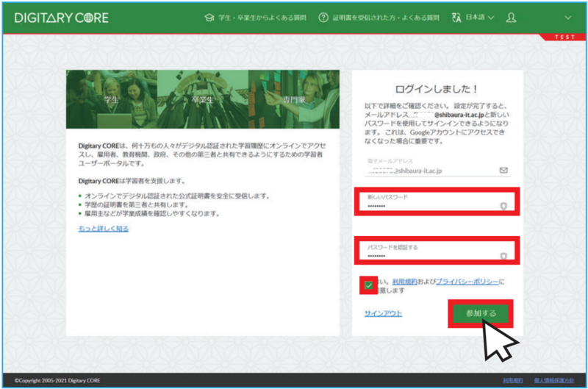The width and height of the screenshot is (588, 389).
Task: Click the question mark help icon
Action: [323, 17]
